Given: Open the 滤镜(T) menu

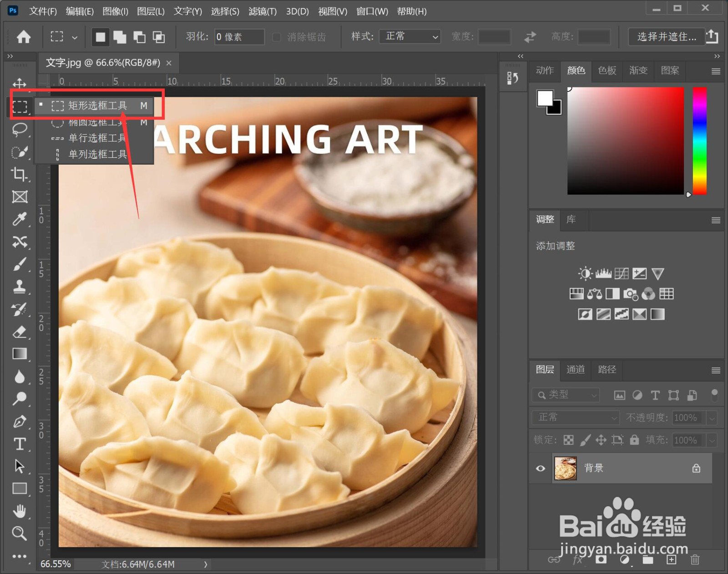Looking at the screenshot, I should 263,11.
